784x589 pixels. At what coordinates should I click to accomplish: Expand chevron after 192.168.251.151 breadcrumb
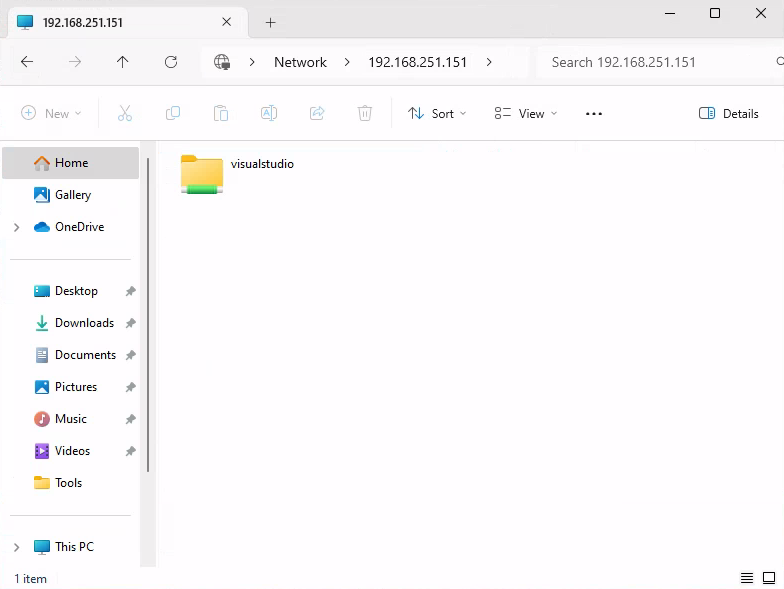click(489, 62)
